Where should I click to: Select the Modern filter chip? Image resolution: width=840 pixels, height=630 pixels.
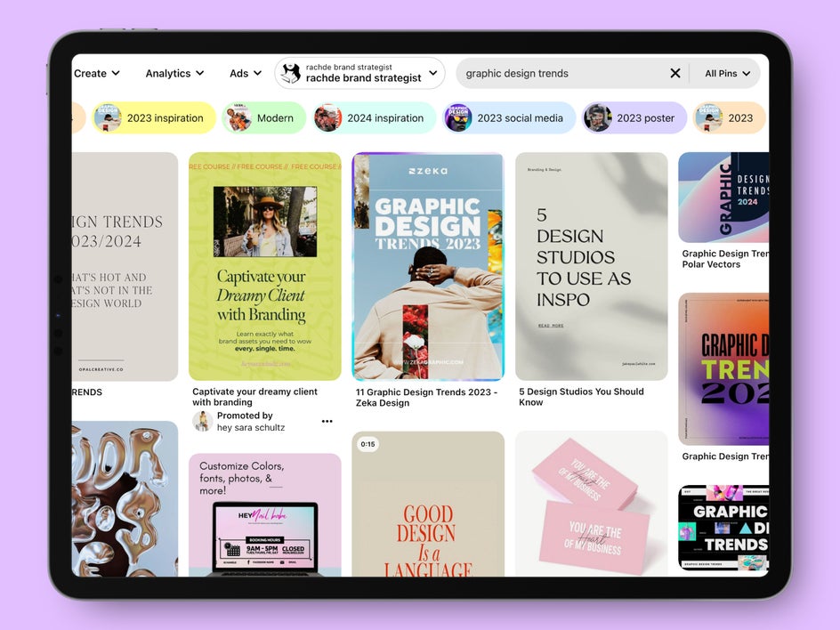(x=263, y=117)
